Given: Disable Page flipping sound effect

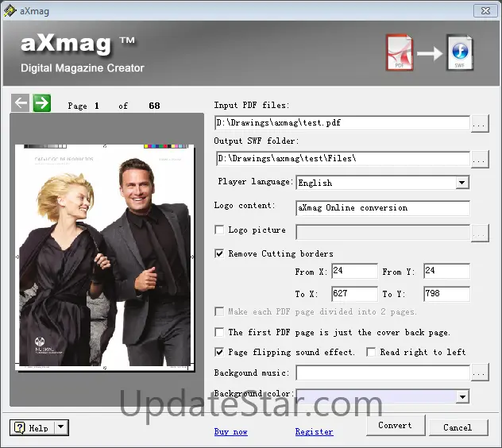Looking at the screenshot, I should coord(219,352).
